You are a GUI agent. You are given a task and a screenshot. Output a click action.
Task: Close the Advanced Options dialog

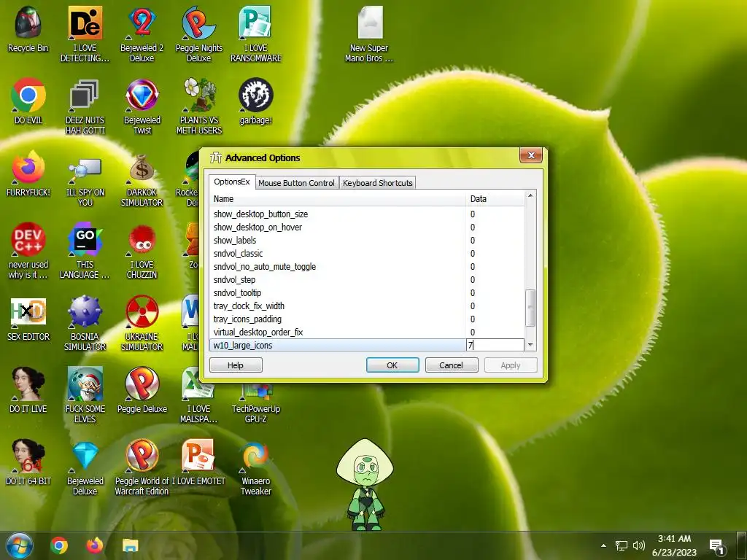click(x=531, y=155)
